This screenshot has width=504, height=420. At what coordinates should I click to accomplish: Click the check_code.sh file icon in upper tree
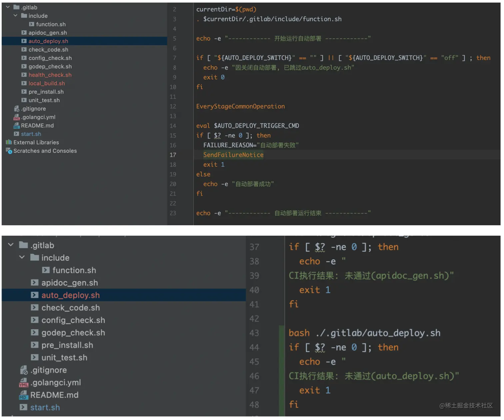24,49
